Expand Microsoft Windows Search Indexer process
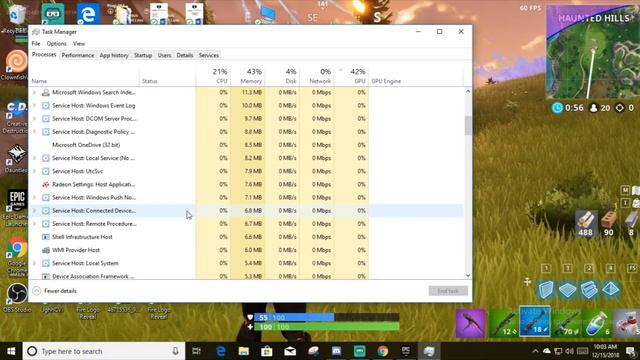This screenshot has height=360, width=640. pos(34,93)
